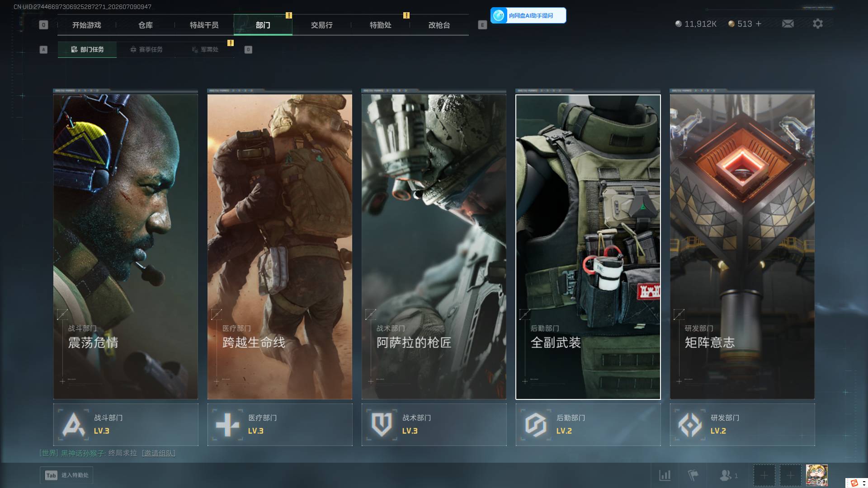868x488 pixels.
Task: Open the 军需处 sub-tab
Action: point(205,50)
